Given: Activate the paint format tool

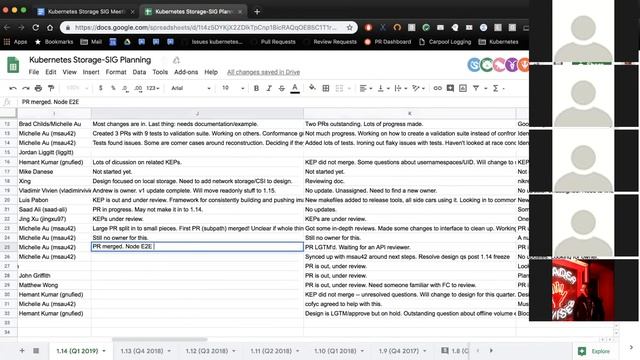Looking at the screenshot, I should point(51,88).
